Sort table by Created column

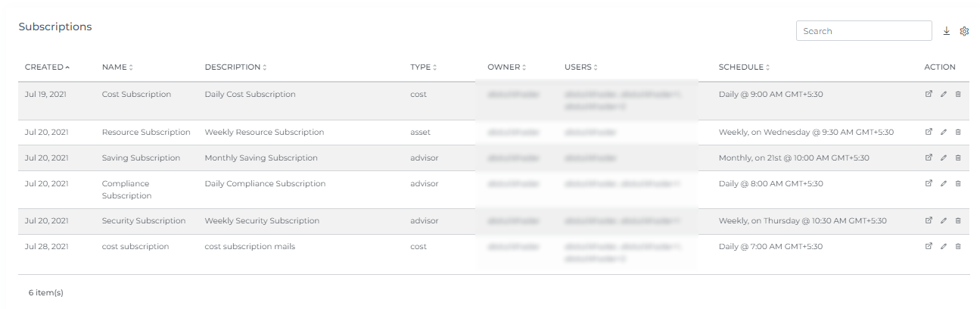(47, 67)
